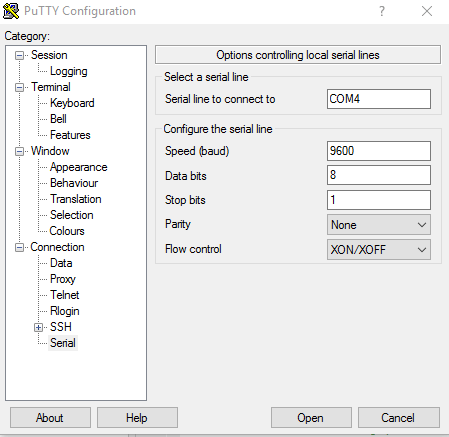This screenshot has width=449, height=437.
Task: Click the serial line COM4 field
Action: [379, 99]
